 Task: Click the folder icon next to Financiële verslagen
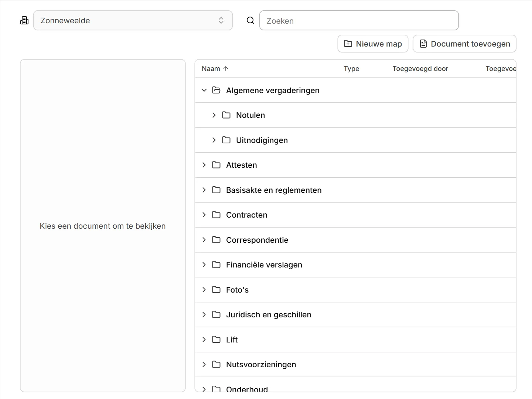(216, 265)
